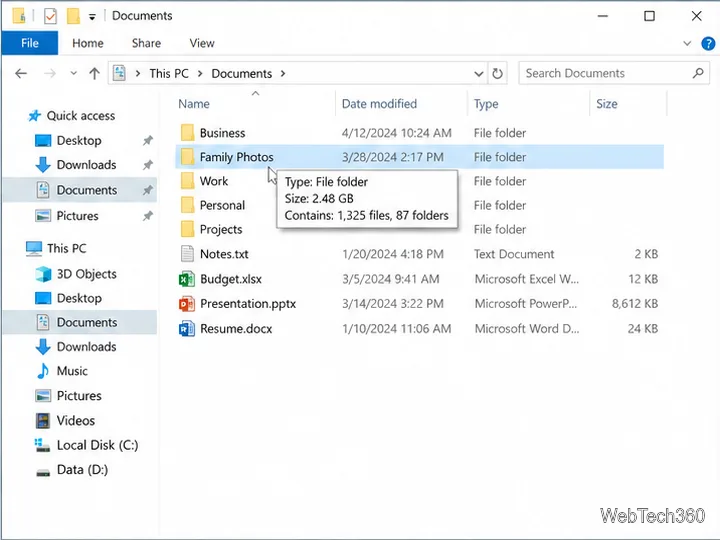Select Documents under Quick access

[x=87, y=190]
